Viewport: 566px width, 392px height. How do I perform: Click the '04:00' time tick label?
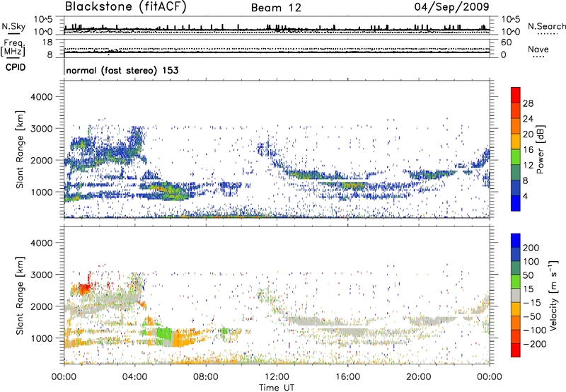134,377
